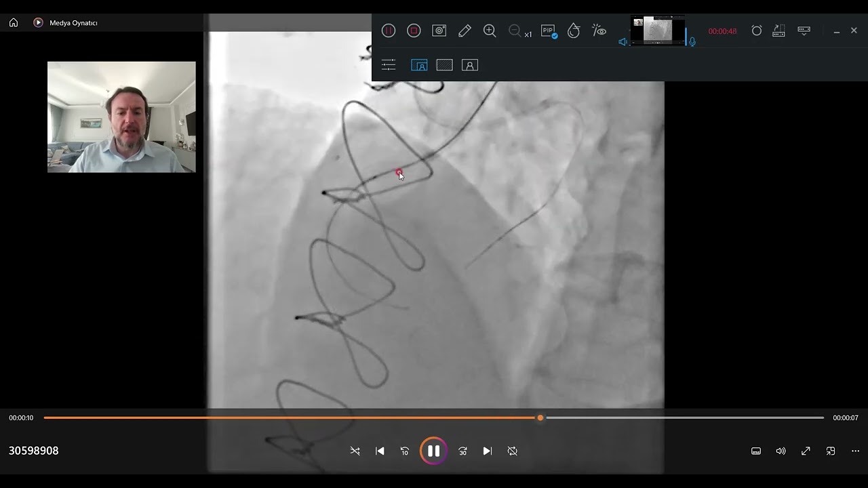Toggle the PIP picture-in-picture mode
868x488 pixels.
pos(549,31)
